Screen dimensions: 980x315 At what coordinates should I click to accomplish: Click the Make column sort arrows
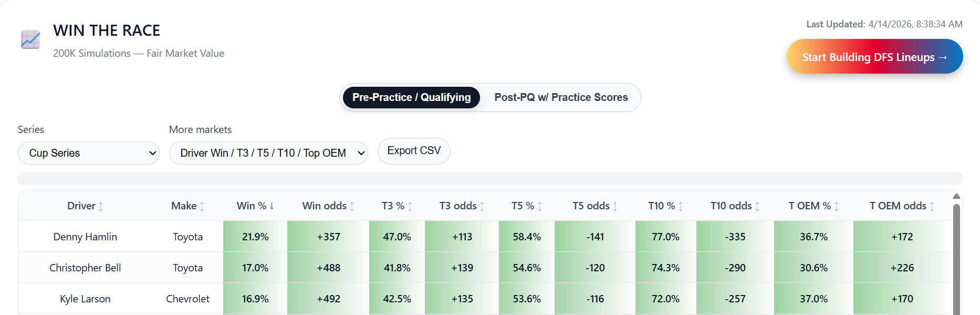[202, 207]
